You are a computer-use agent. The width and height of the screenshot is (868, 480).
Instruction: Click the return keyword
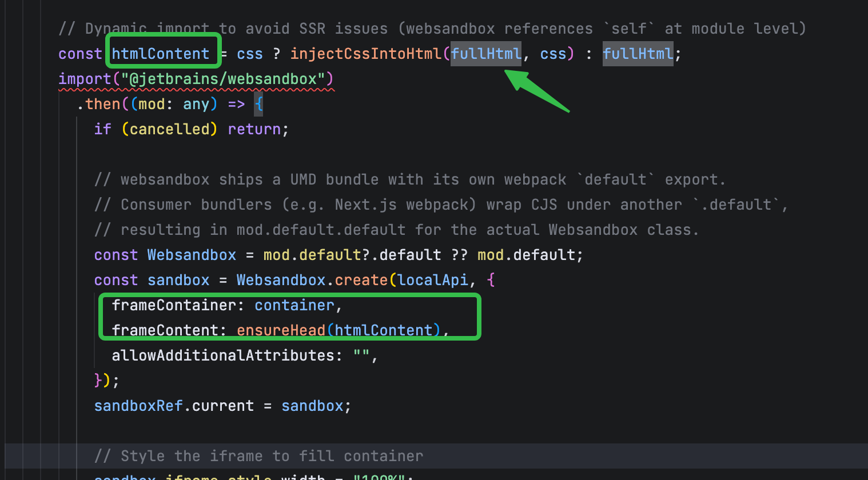254,129
